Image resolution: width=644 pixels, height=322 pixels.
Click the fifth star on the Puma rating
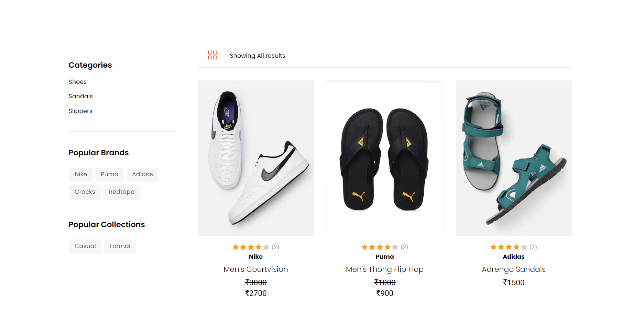coord(395,247)
